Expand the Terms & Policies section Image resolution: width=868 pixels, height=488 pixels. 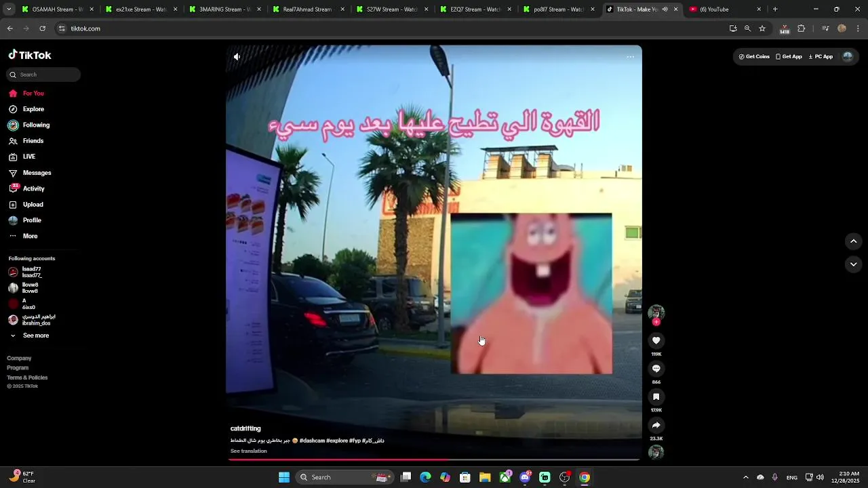[27, 378]
